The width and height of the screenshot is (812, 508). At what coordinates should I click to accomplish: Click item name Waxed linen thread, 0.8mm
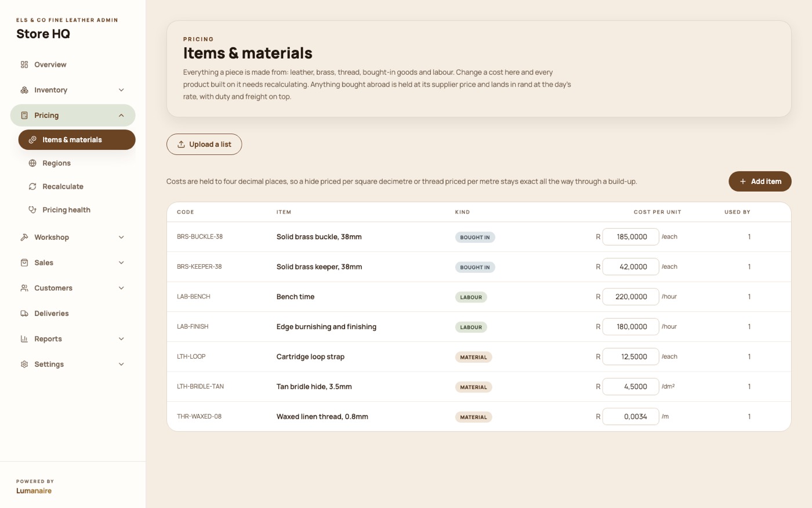point(322,417)
